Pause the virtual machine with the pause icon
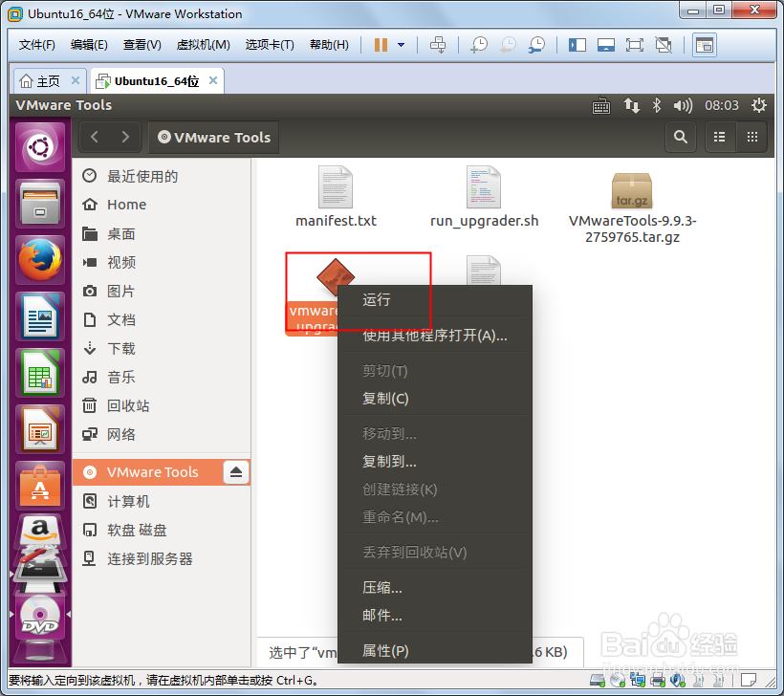This screenshot has width=784, height=696. [381, 45]
